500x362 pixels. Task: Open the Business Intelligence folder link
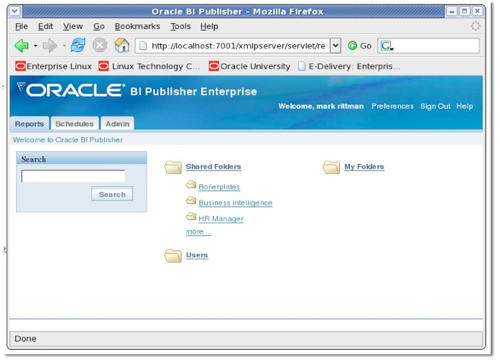point(235,203)
